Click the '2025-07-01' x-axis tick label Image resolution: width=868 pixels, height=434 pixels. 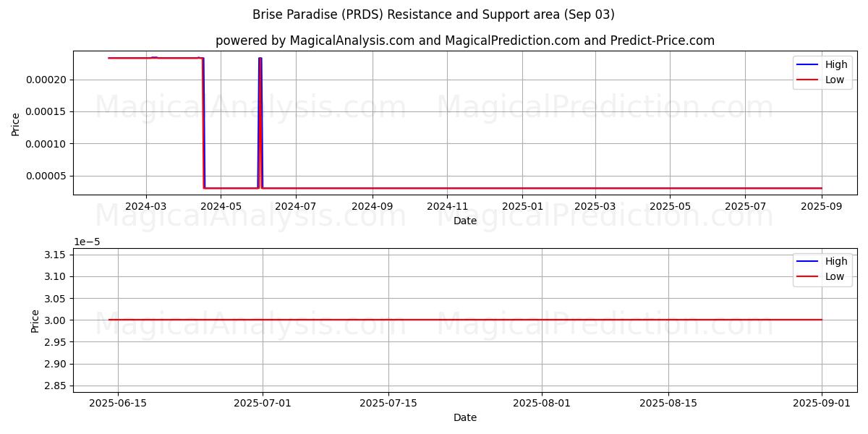pos(263,403)
